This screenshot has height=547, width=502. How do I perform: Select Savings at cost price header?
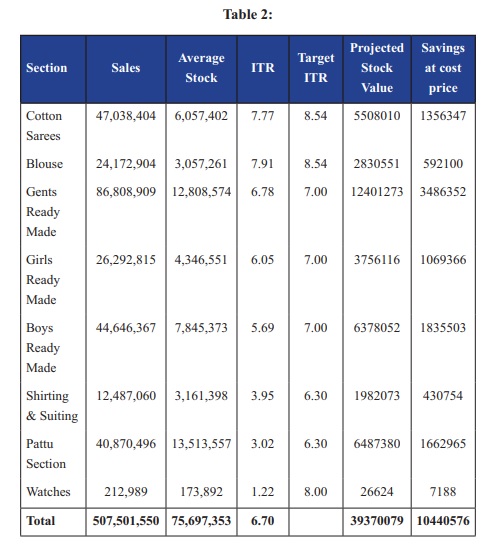point(443,68)
